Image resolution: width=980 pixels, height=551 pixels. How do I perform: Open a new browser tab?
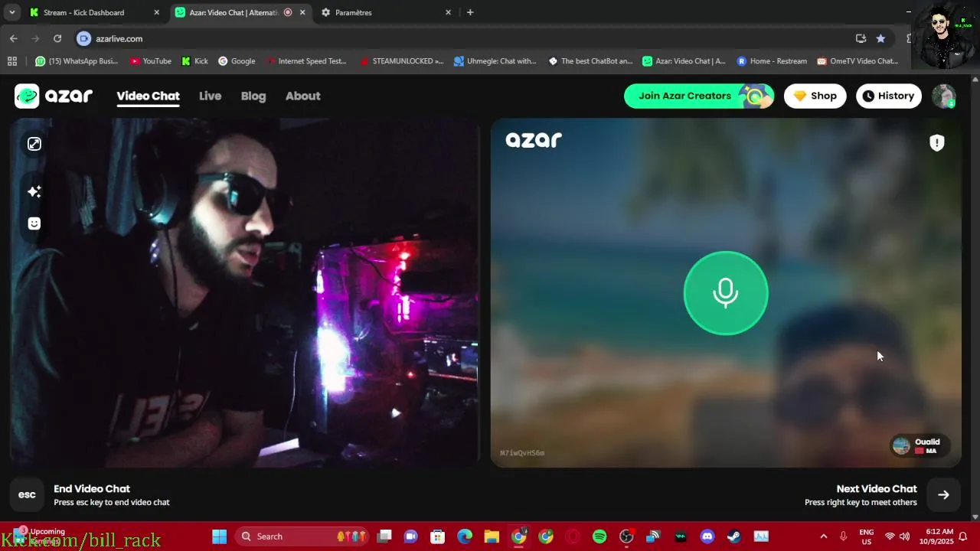coord(470,12)
